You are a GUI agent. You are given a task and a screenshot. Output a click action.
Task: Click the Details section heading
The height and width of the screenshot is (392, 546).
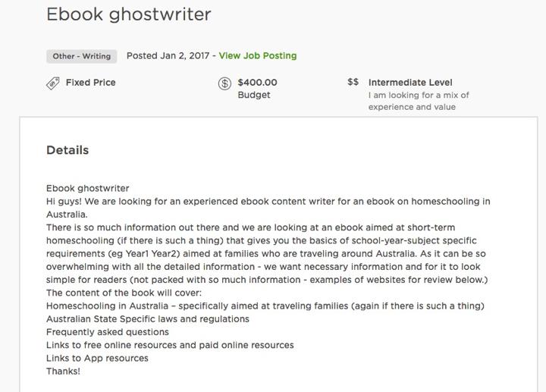(67, 150)
